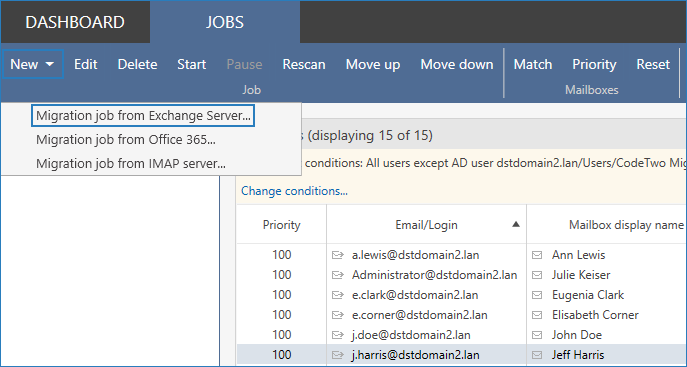Click mail icon beside a.lewis@dstdomain2.lan
Viewport: 687px width, 367px height.
(x=337, y=255)
